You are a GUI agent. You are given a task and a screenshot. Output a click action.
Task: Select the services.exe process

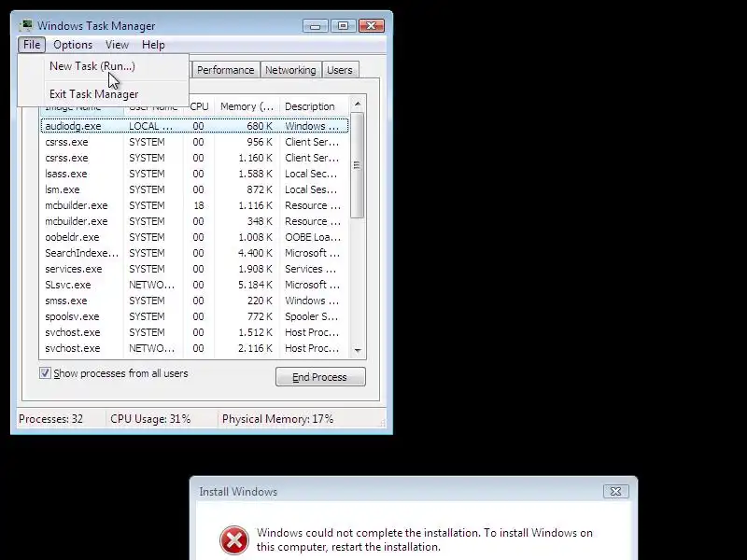(x=194, y=269)
